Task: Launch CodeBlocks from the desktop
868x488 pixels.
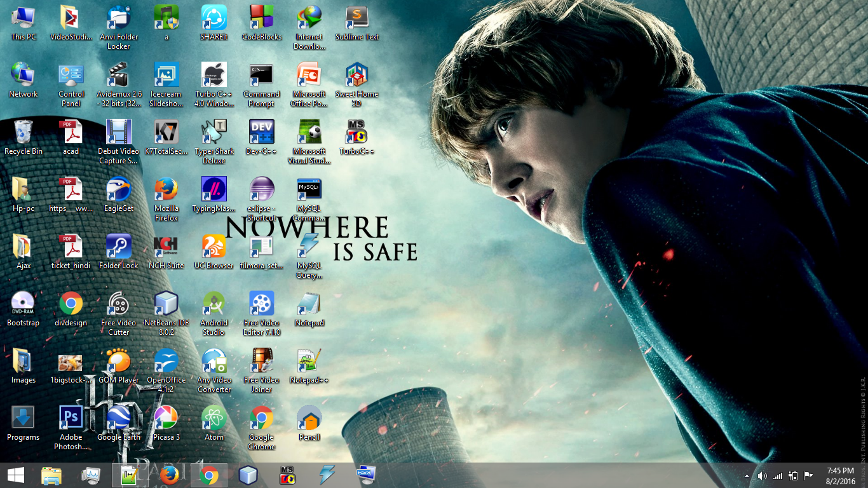Action: [262, 24]
